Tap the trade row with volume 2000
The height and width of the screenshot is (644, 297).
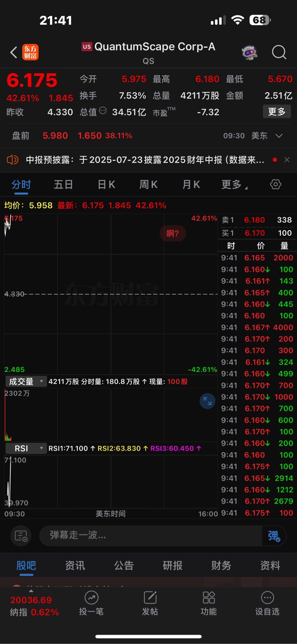[x=257, y=258]
